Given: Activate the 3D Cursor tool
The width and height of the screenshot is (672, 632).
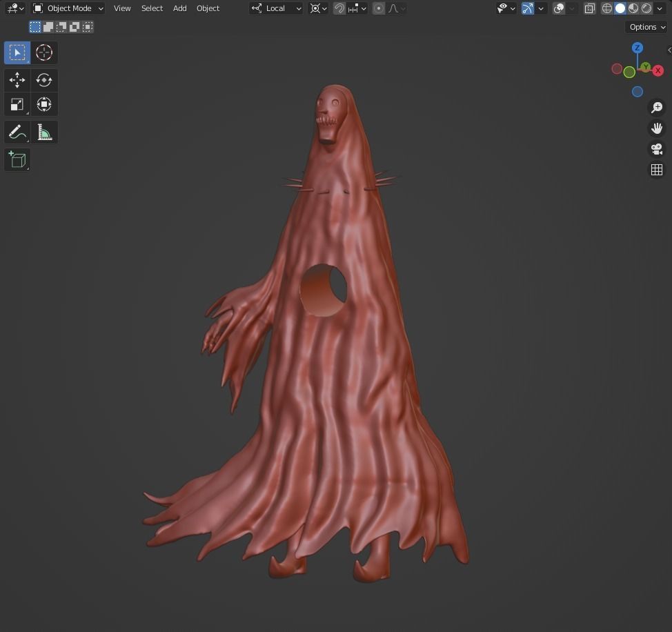Looking at the screenshot, I should (x=44, y=52).
